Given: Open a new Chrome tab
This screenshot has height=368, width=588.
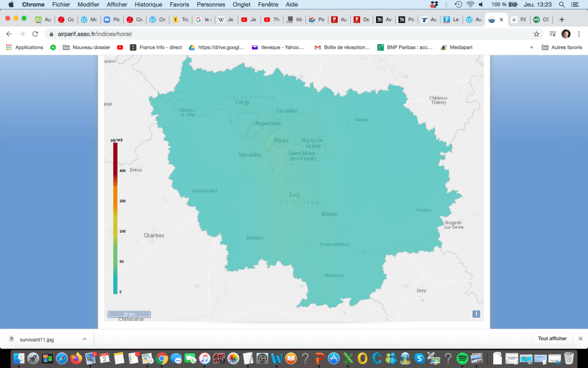Looking at the screenshot, I should [562, 19].
